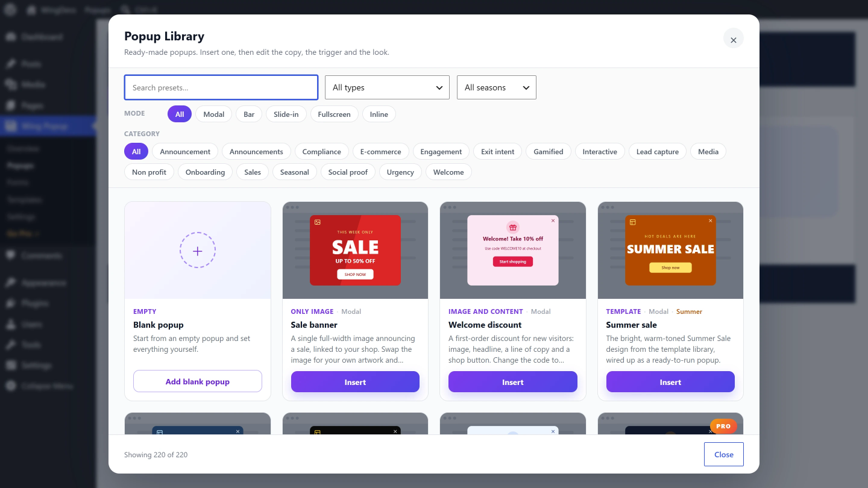Viewport: 868px width, 488px height.
Task: Select the Interactive category chip
Action: 600,151
